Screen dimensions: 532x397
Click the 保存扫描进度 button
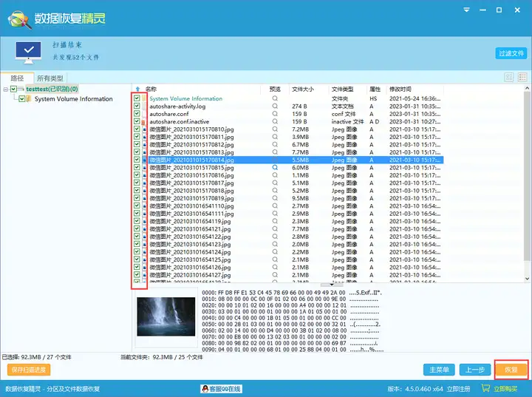coord(29,370)
